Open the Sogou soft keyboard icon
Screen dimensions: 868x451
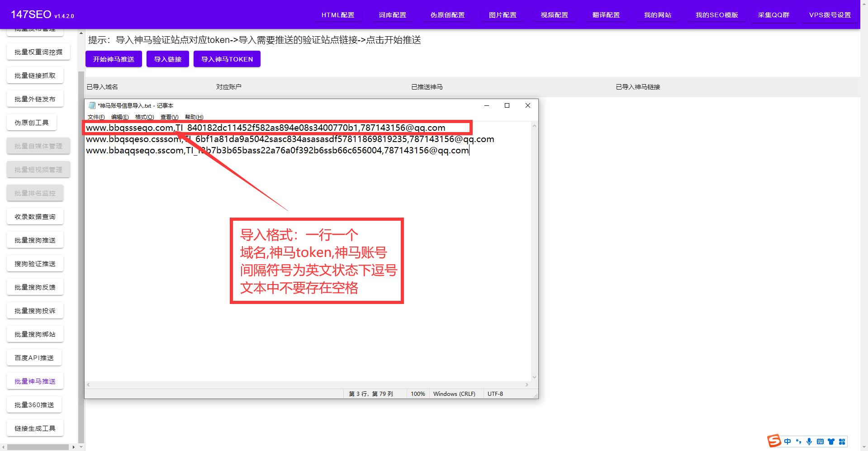point(820,442)
